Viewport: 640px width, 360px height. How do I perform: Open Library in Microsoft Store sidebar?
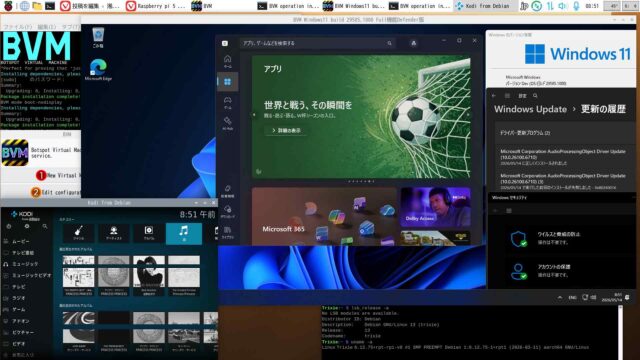click(x=227, y=232)
